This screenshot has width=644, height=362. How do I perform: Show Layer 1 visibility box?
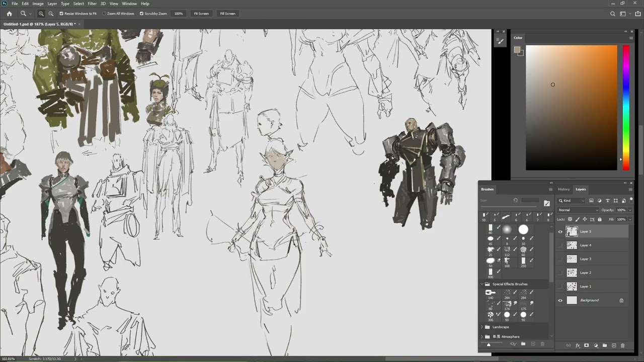560,287
